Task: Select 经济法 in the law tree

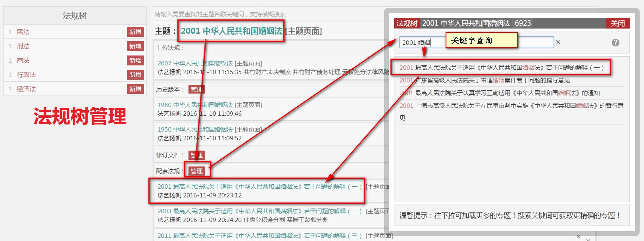Action: [x=26, y=89]
